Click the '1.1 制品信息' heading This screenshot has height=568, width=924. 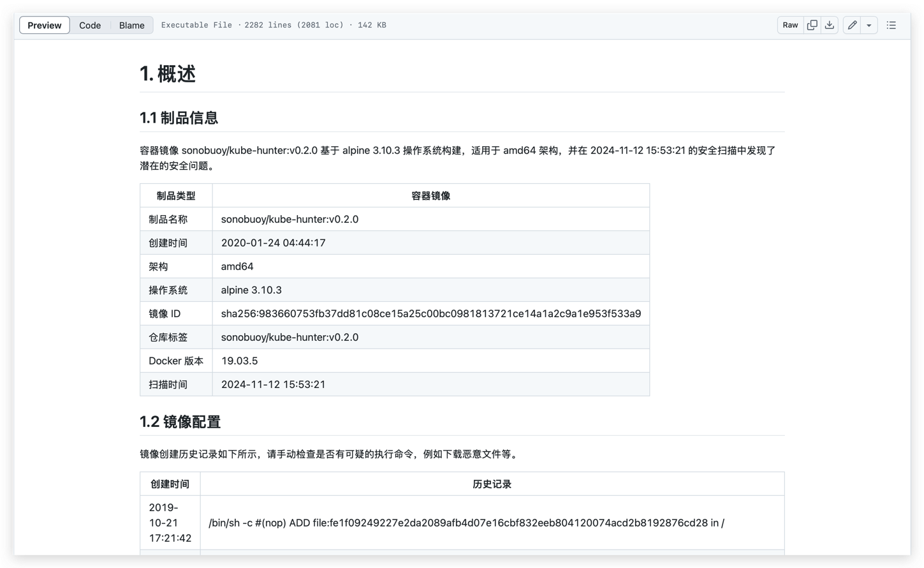(x=179, y=118)
